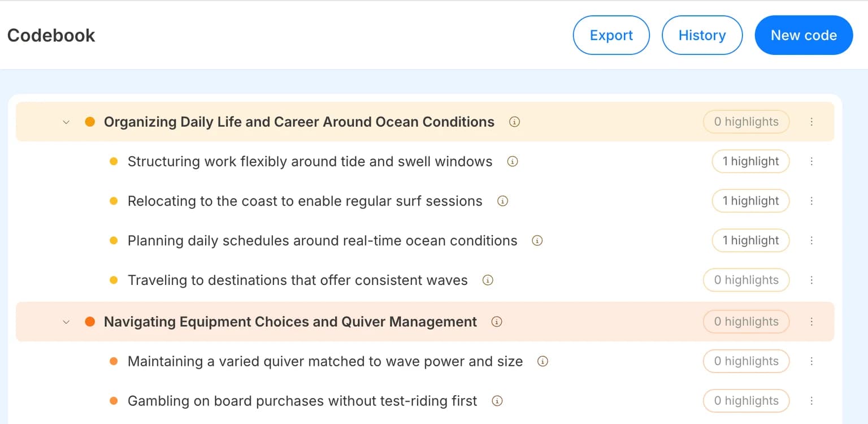Click info icon beside Navigating Equipment Choices
The image size is (868, 424).
click(x=497, y=322)
